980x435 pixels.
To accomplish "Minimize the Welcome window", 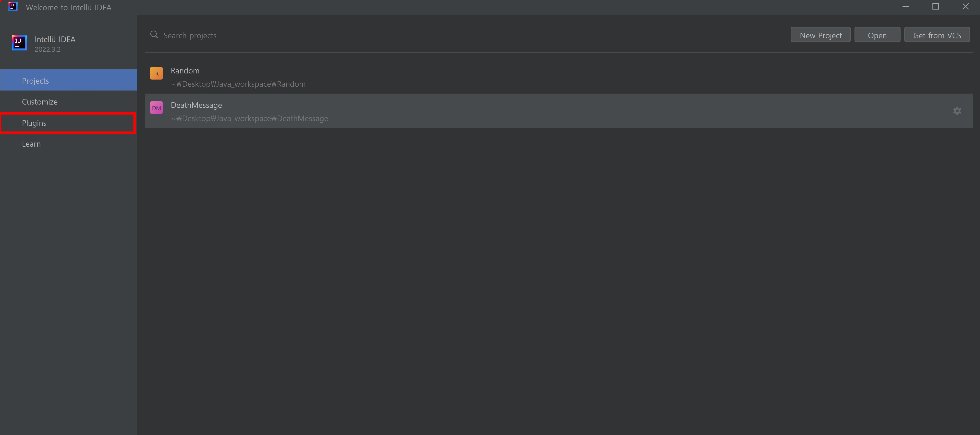I will pyautogui.click(x=906, y=7).
